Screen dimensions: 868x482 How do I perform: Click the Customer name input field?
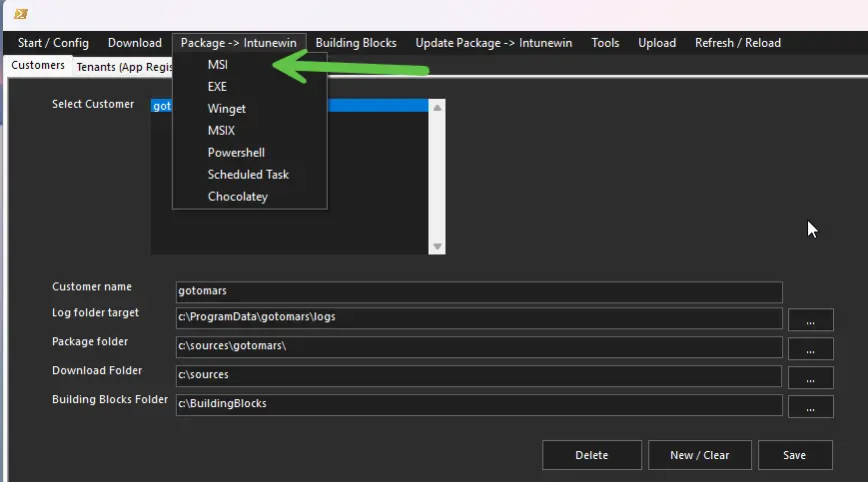pos(478,292)
